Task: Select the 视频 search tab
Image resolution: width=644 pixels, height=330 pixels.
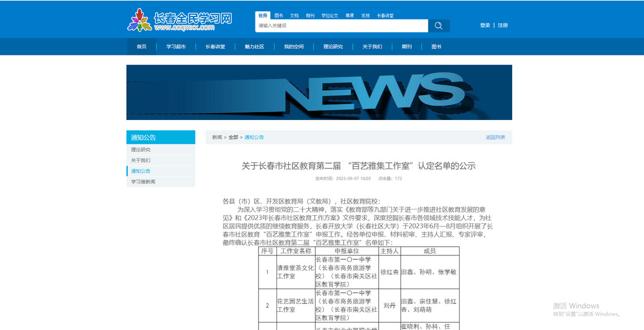Action: pyautogui.click(x=263, y=15)
